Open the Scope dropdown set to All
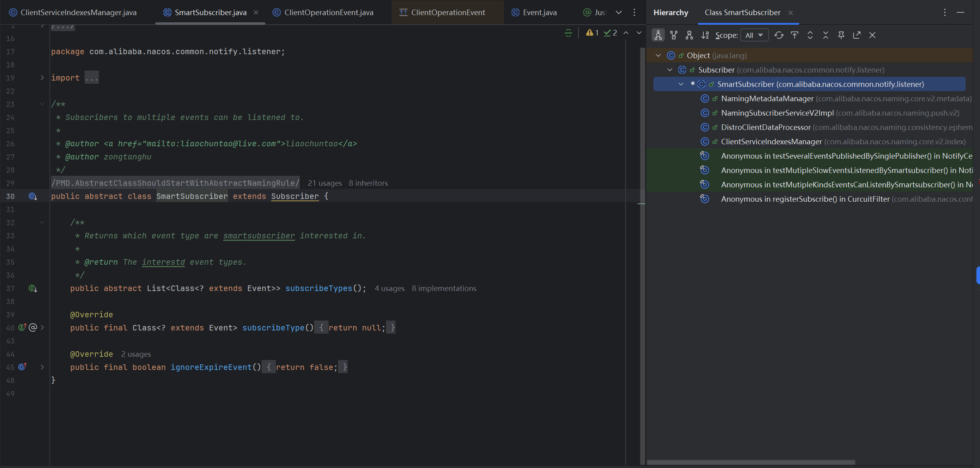This screenshot has height=468, width=980. click(754, 35)
